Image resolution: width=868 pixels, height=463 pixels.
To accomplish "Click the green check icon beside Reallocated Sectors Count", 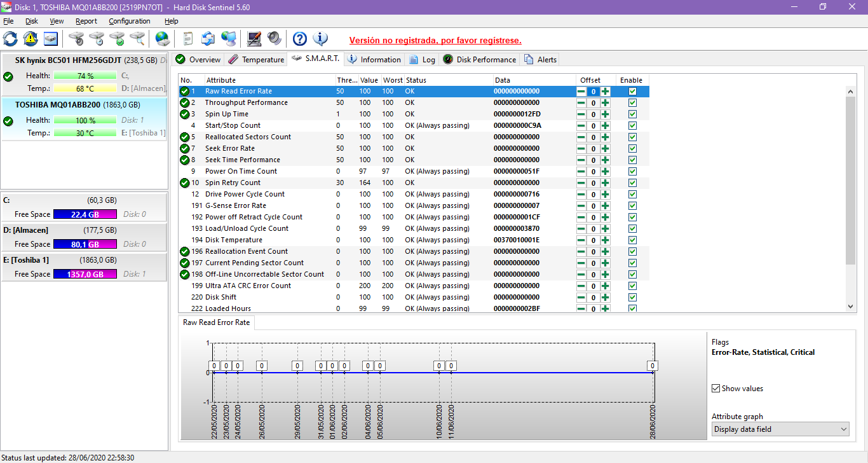I will pyautogui.click(x=184, y=137).
